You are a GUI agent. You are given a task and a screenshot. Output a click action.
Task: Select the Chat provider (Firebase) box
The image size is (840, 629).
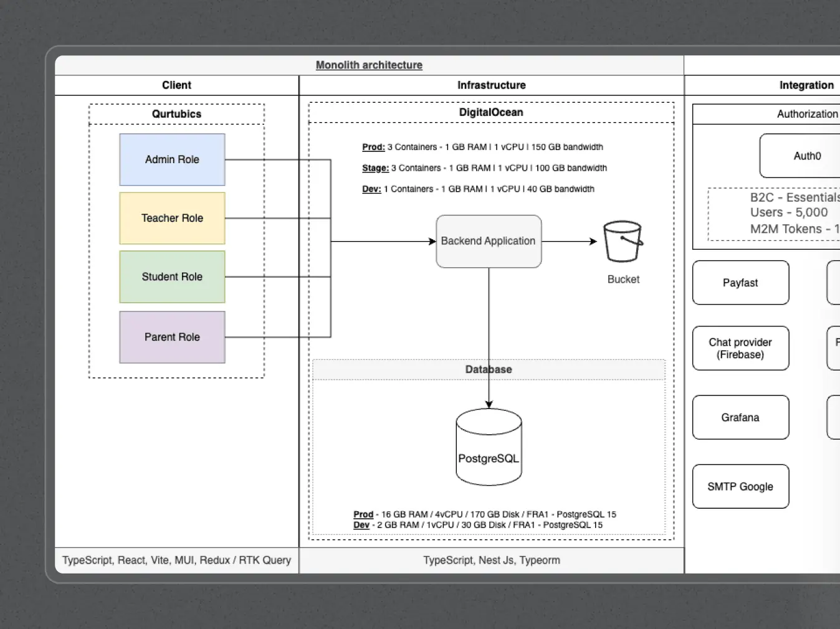click(740, 348)
